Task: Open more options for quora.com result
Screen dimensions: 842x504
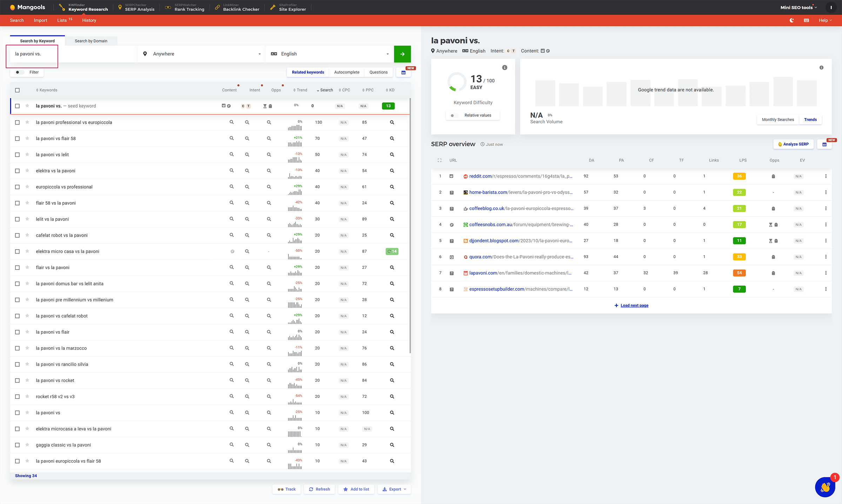Action: tap(826, 257)
